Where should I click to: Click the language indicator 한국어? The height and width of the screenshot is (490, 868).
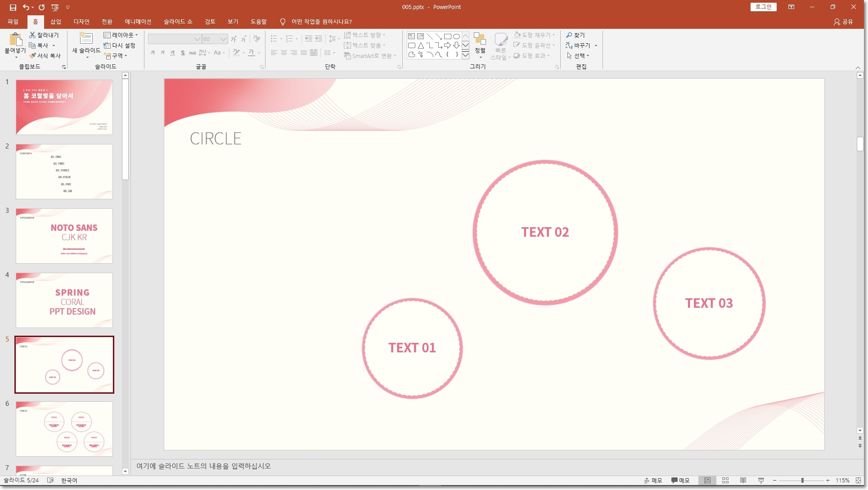(69, 481)
